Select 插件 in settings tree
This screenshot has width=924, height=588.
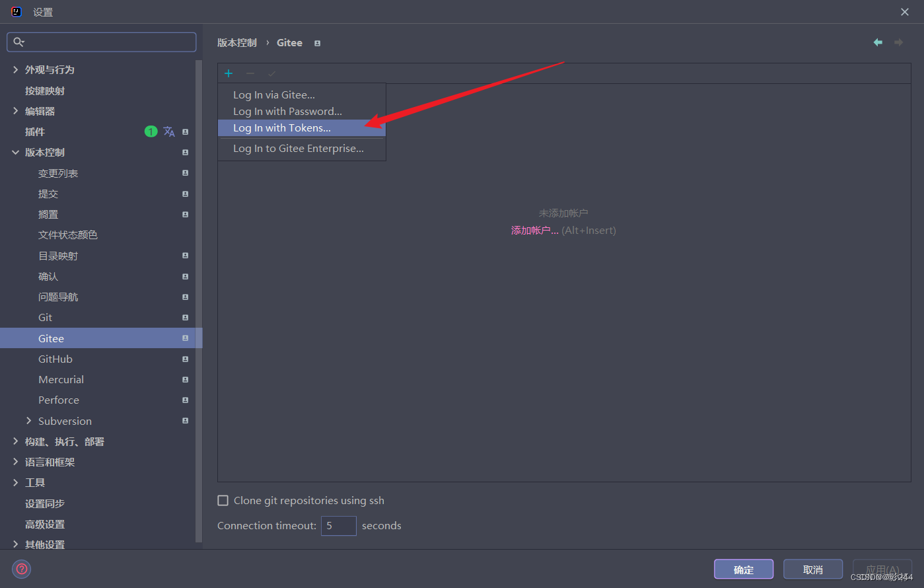[x=35, y=131]
